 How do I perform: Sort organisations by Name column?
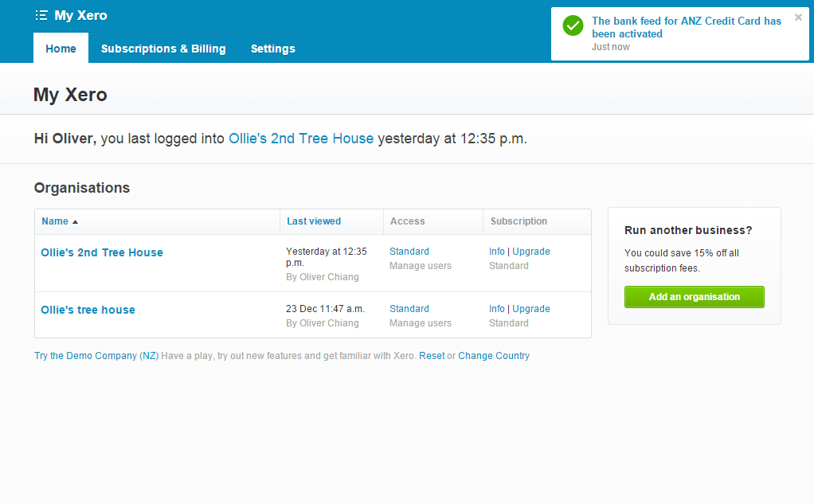(x=55, y=221)
